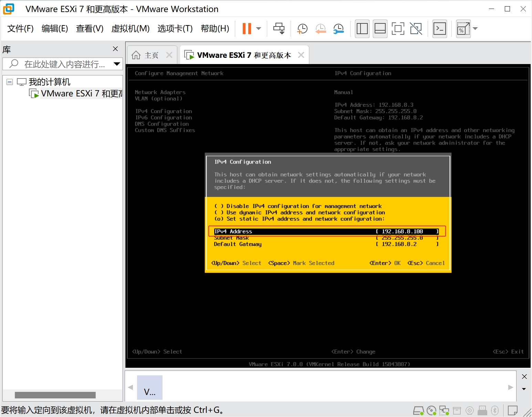Click send Ctrl+Alt+Del toolbar icon

pyautogui.click(x=279, y=29)
